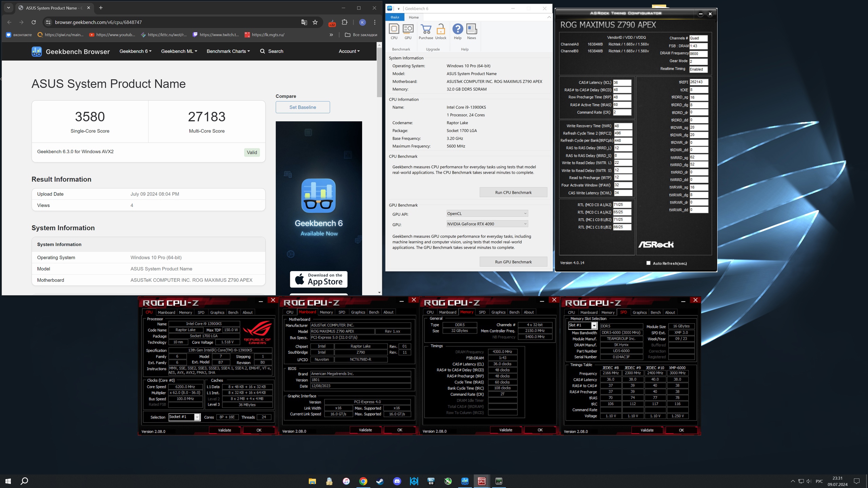Open iTunes from the taskbar
868x488 pixels.
[346, 481]
